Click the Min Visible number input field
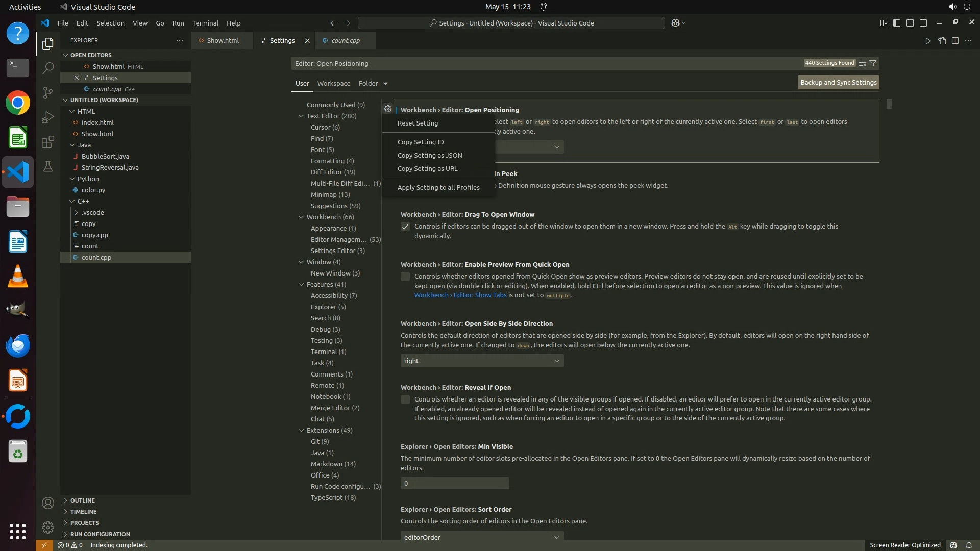Image resolution: width=980 pixels, height=551 pixels. click(454, 483)
